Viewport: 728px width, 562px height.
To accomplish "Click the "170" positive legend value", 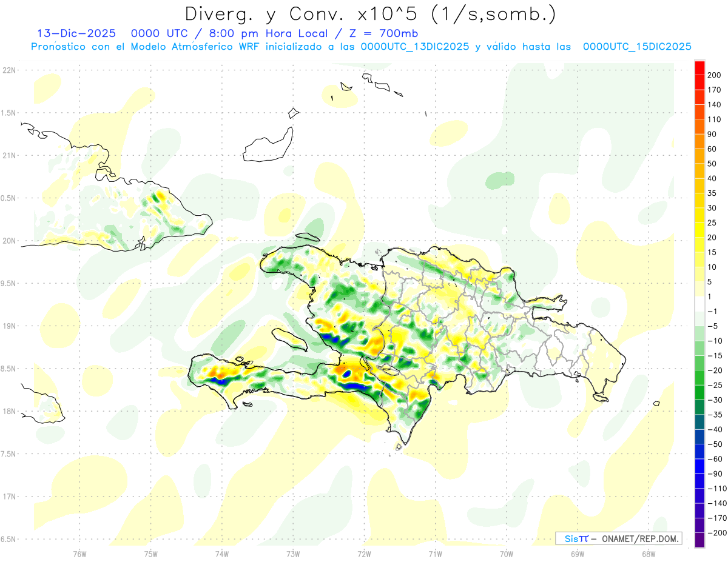I will coord(715,90).
